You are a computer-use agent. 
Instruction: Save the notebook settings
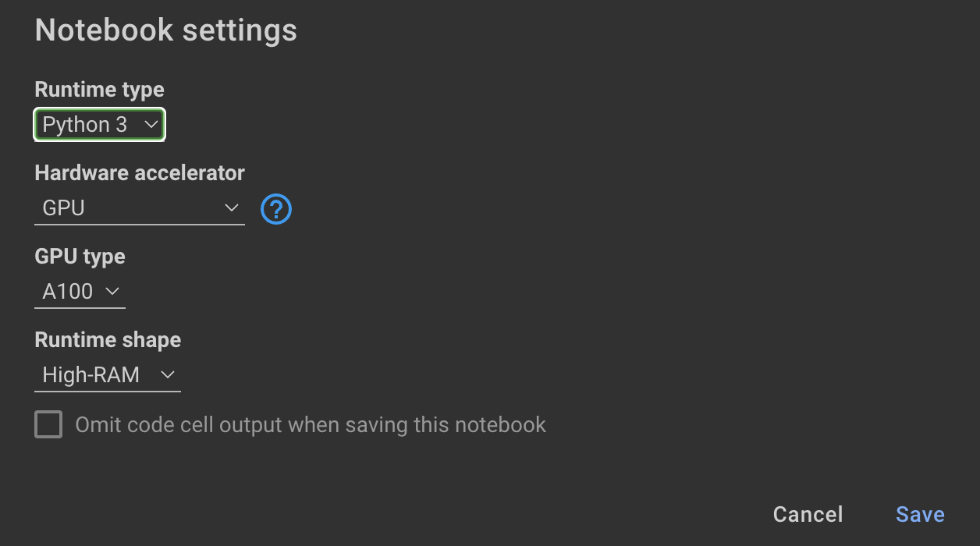(920, 514)
